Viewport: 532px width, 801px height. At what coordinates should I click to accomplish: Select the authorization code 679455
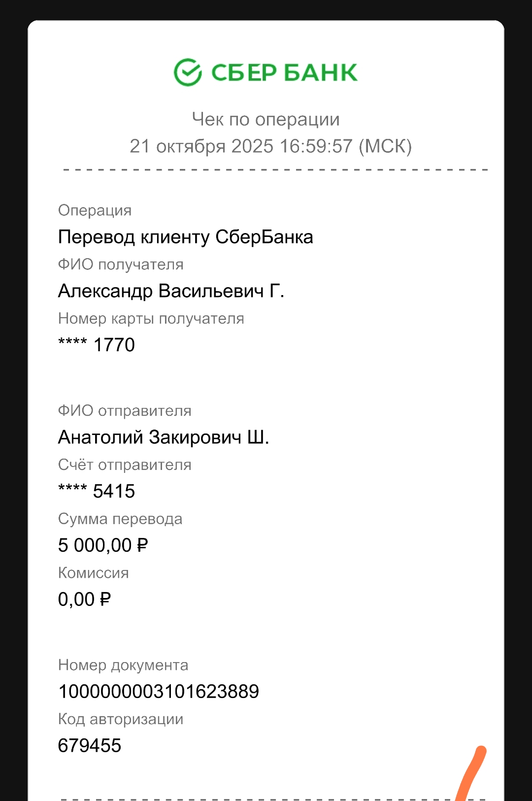(x=90, y=746)
